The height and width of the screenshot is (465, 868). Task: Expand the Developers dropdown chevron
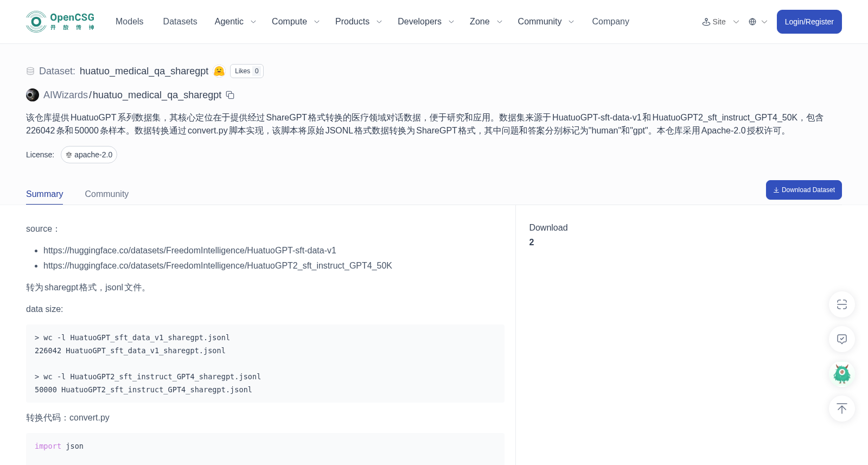(x=451, y=22)
